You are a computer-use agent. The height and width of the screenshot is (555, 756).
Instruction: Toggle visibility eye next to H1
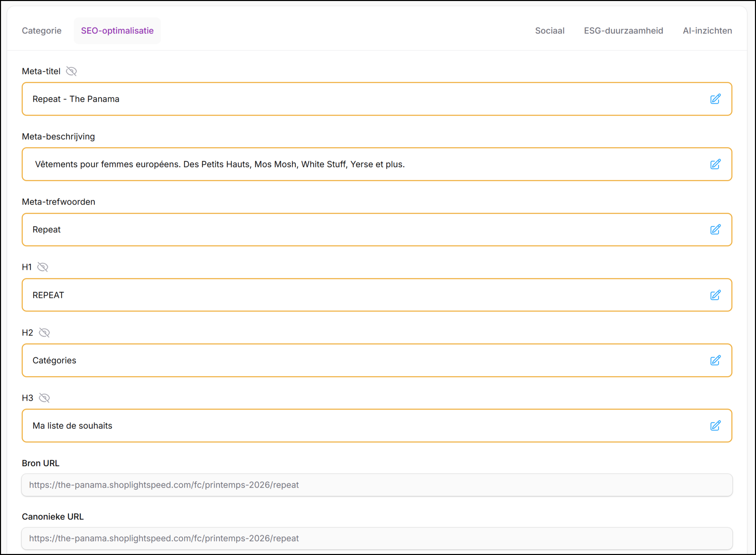[x=43, y=267]
